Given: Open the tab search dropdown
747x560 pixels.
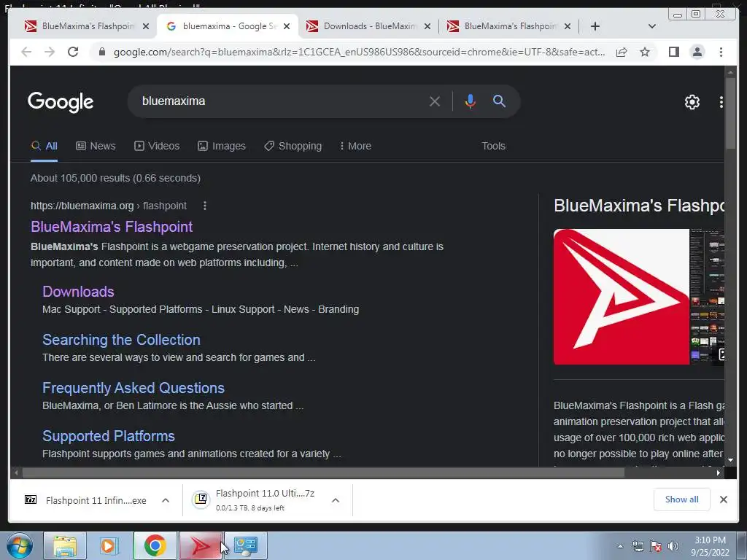Looking at the screenshot, I should coord(651,26).
